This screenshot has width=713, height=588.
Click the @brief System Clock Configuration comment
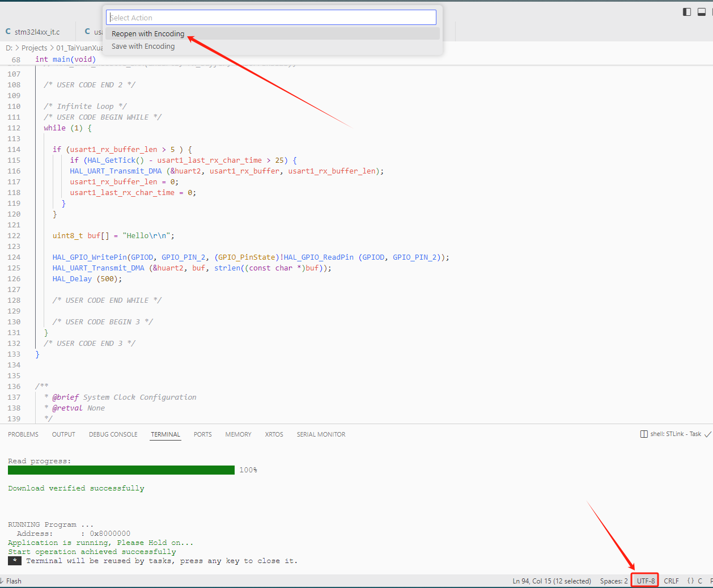pos(124,397)
